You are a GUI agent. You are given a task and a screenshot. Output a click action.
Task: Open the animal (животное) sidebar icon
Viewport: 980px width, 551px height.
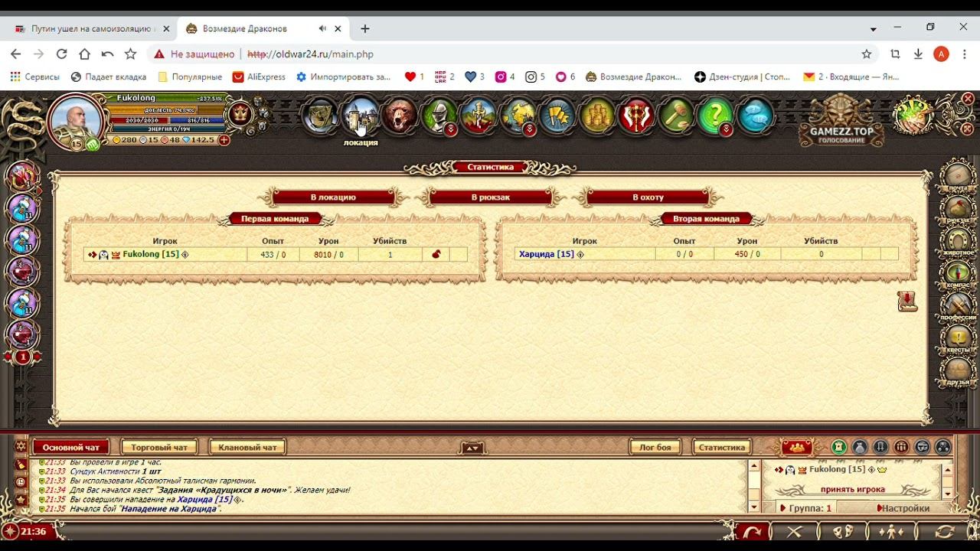point(958,241)
